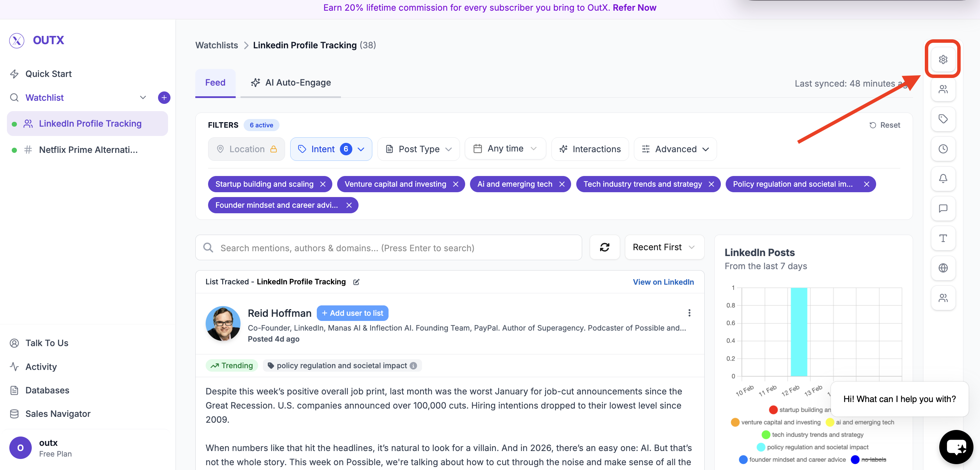Add new watchlist with plus icon

click(x=164, y=97)
